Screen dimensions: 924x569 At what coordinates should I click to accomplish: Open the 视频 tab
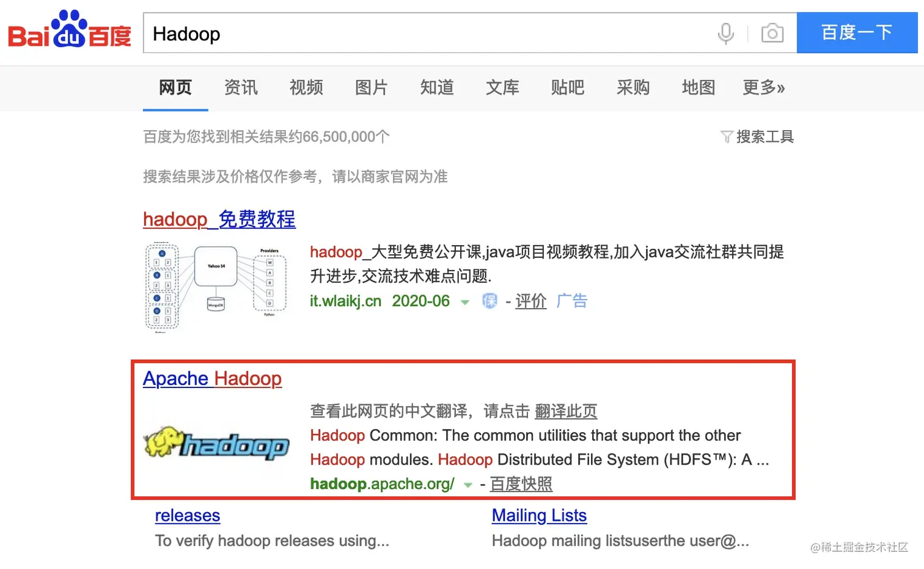tap(306, 87)
